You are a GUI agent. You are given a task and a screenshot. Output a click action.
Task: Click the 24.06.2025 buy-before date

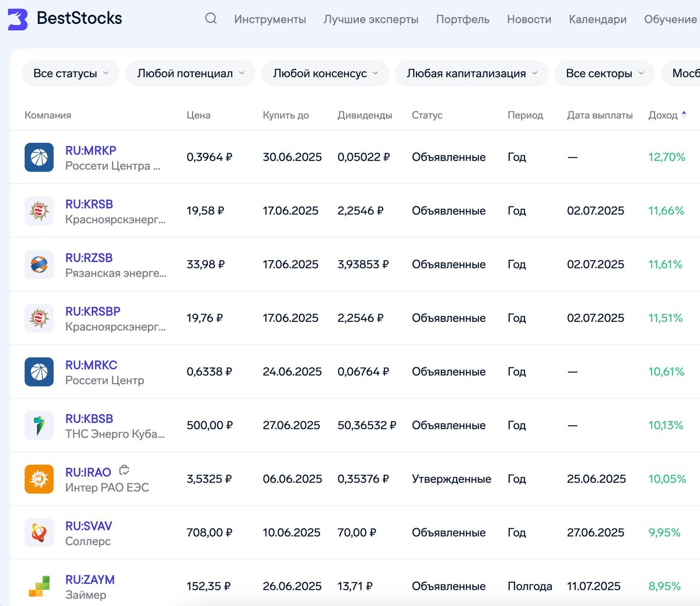(x=292, y=372)
